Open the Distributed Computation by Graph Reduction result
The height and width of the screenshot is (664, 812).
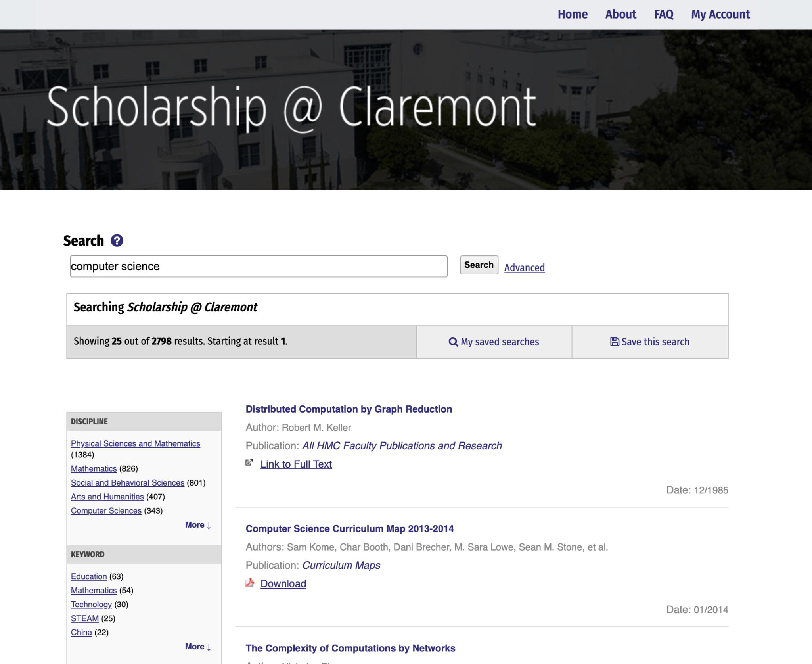348,409
